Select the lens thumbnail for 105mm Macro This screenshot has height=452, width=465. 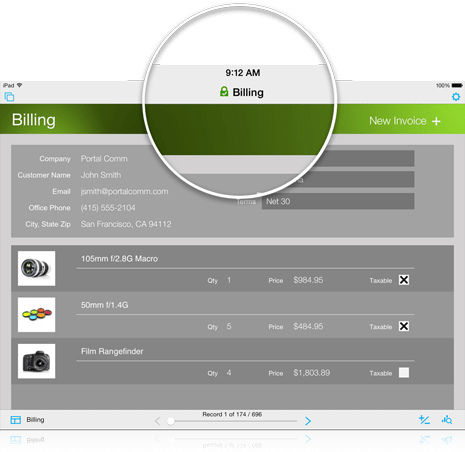(x=36, y=268)
